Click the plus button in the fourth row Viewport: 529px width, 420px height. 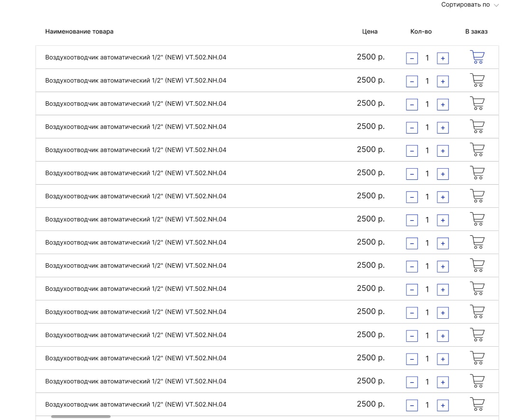[443, 128]
